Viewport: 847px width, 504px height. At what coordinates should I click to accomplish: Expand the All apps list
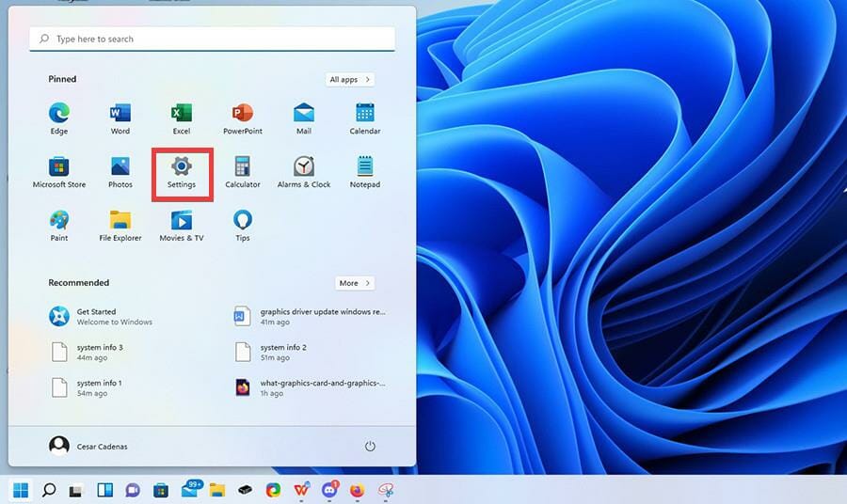(350, 79)
